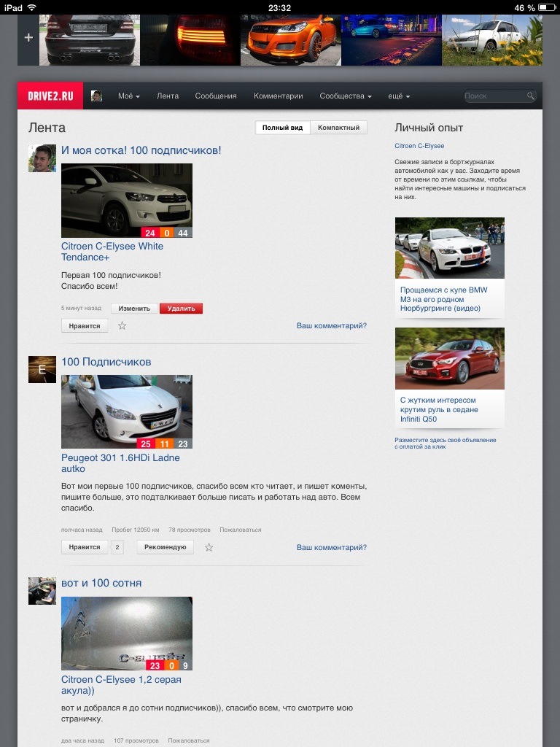The image size is (560, 747).
Task: Favorite the '100 подписчиков' post with star
Action: [x=122, y=326]
